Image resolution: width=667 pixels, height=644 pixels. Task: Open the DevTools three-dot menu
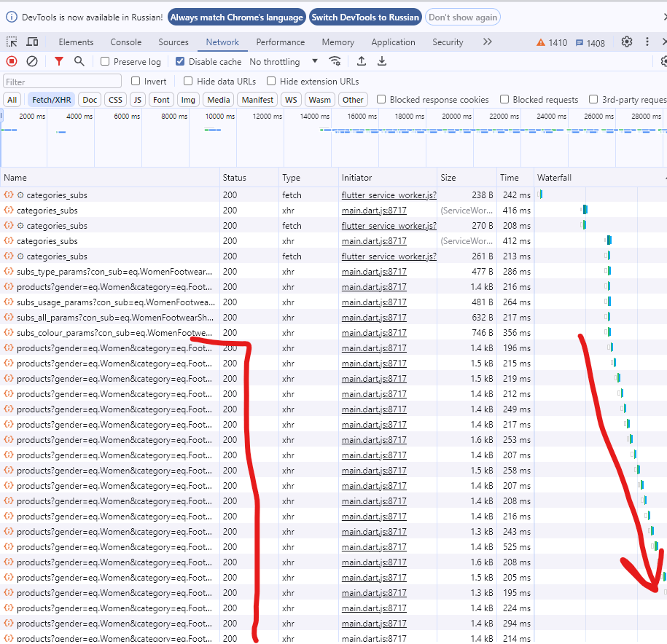(x=647, y=42)
